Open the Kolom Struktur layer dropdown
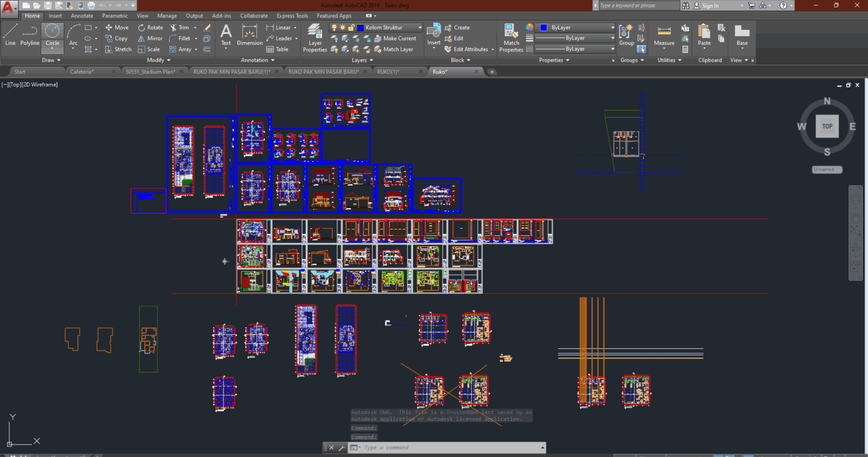The height and width of the screenshot is (457, 868). point(419,27)
